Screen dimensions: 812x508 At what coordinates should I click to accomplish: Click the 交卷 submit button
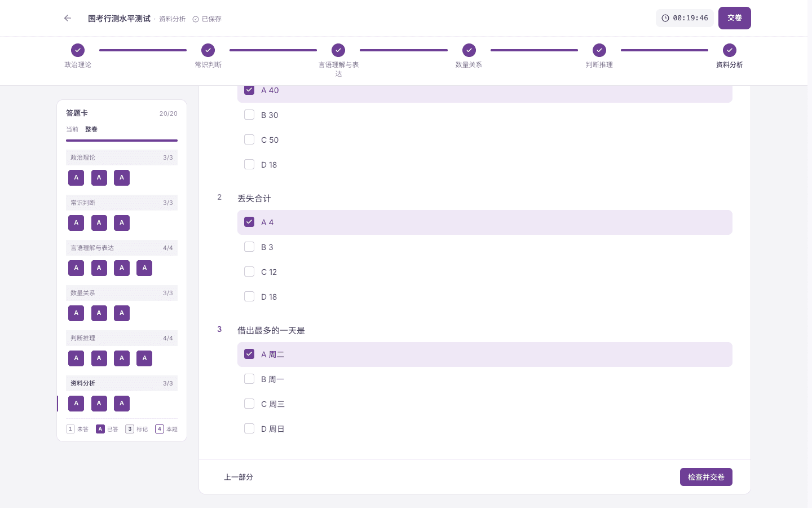735,18
